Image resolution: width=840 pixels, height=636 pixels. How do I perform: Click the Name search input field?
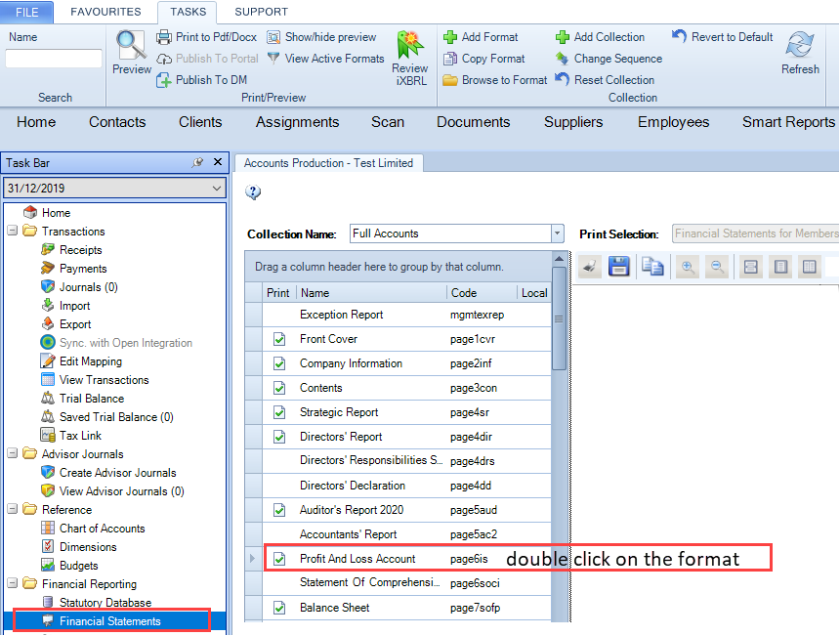[54, 59]
